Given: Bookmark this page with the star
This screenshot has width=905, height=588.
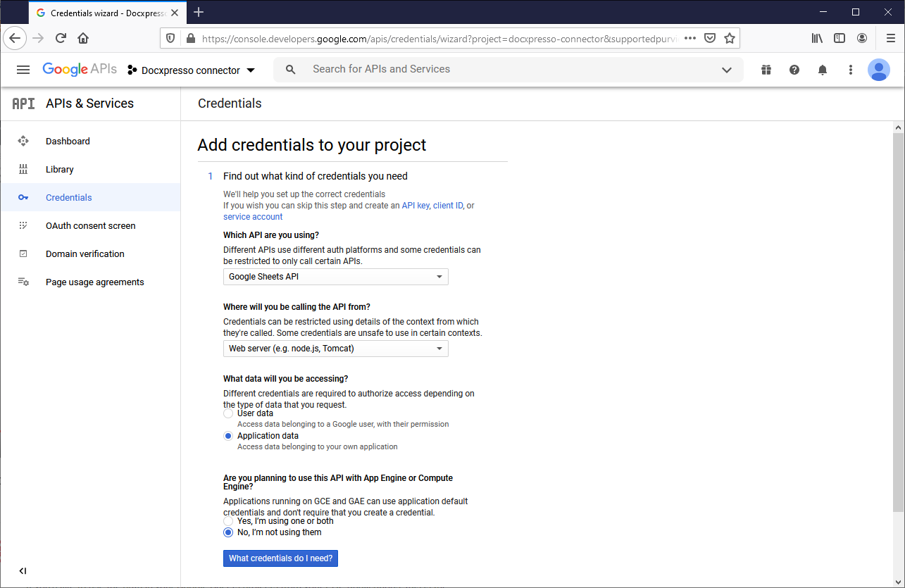Looking at the screenshot, I should click(730, 38).
